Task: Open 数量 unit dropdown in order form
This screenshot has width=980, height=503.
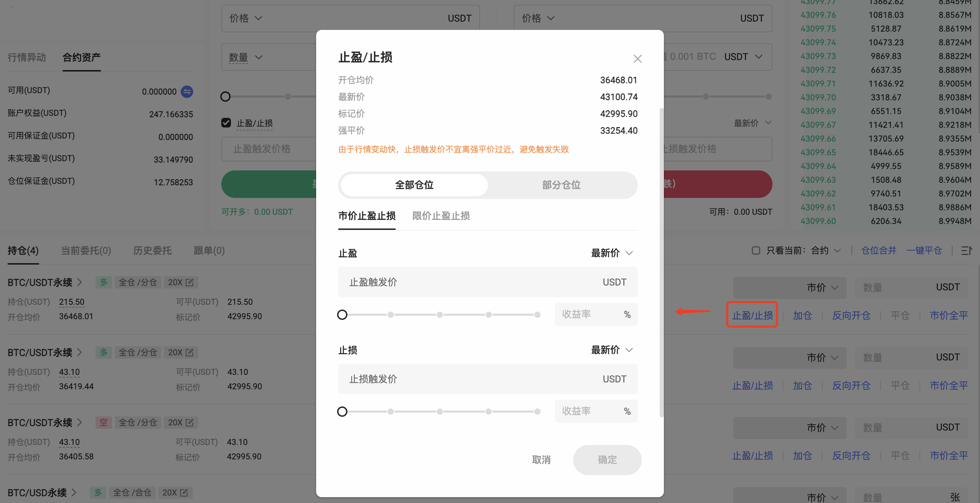Action: tap(246, 57)
